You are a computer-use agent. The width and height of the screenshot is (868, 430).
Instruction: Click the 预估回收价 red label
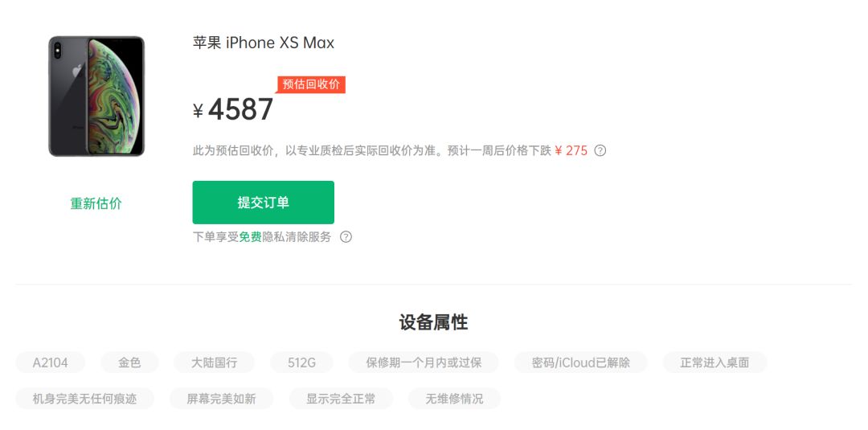[311, 84]
